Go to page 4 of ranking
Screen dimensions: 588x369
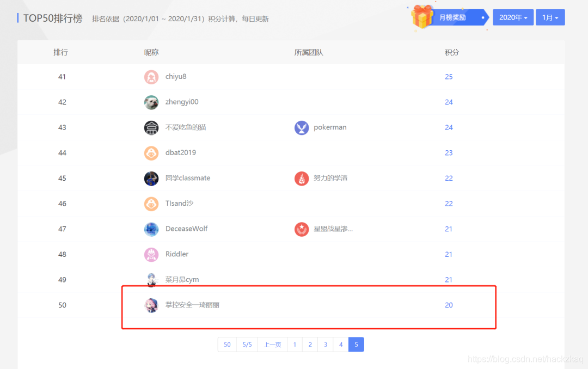coord(341,345)
